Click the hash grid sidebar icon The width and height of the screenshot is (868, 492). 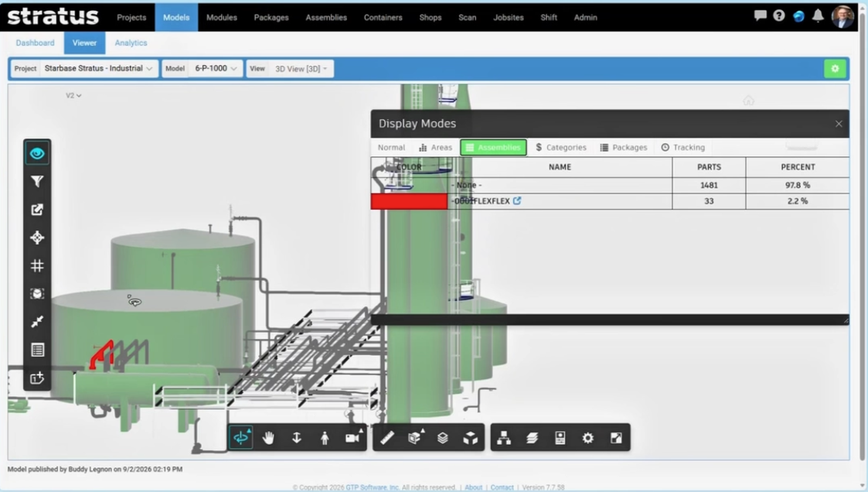pyautogui.click(x=37, y=266)
